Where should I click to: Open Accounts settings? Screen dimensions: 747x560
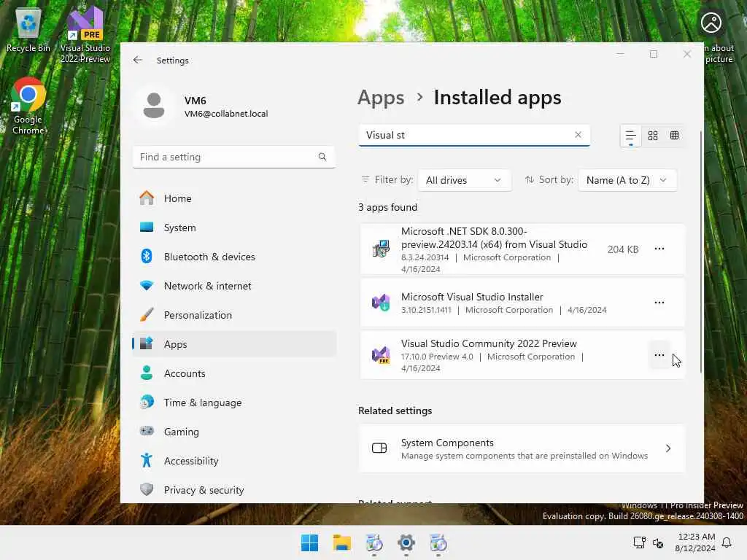(x=234, y=373)
